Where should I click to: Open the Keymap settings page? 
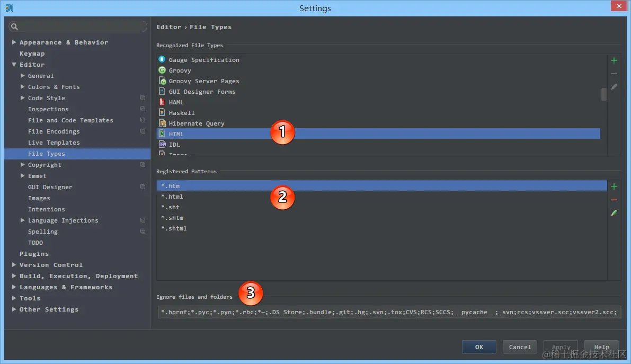point(32,53)
